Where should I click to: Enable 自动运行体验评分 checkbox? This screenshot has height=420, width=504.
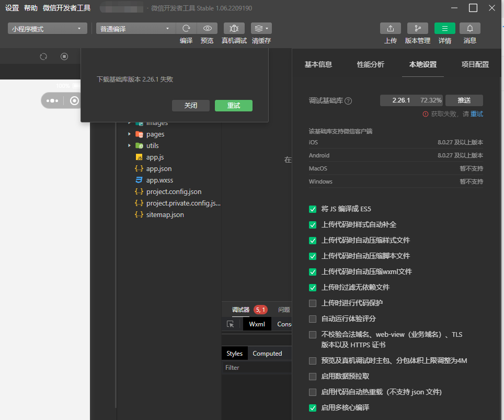pyautogui.click(x=313, y=319)
